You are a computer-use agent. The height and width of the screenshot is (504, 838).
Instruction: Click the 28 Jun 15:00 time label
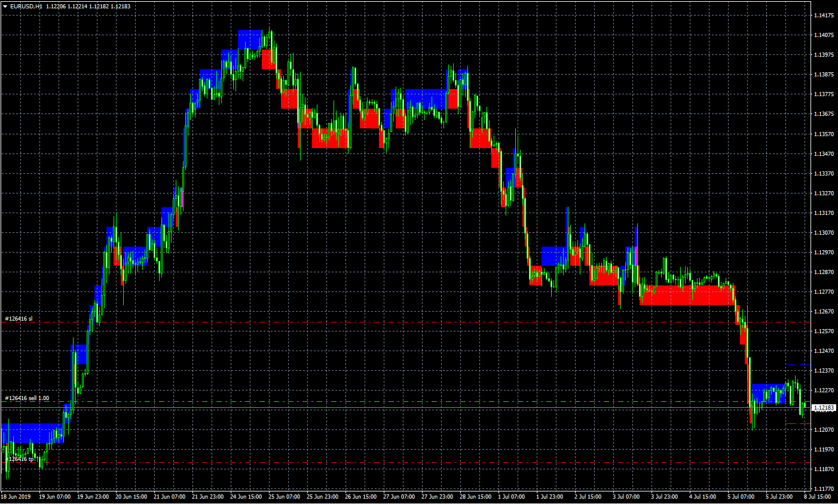(x=475, y=497)
